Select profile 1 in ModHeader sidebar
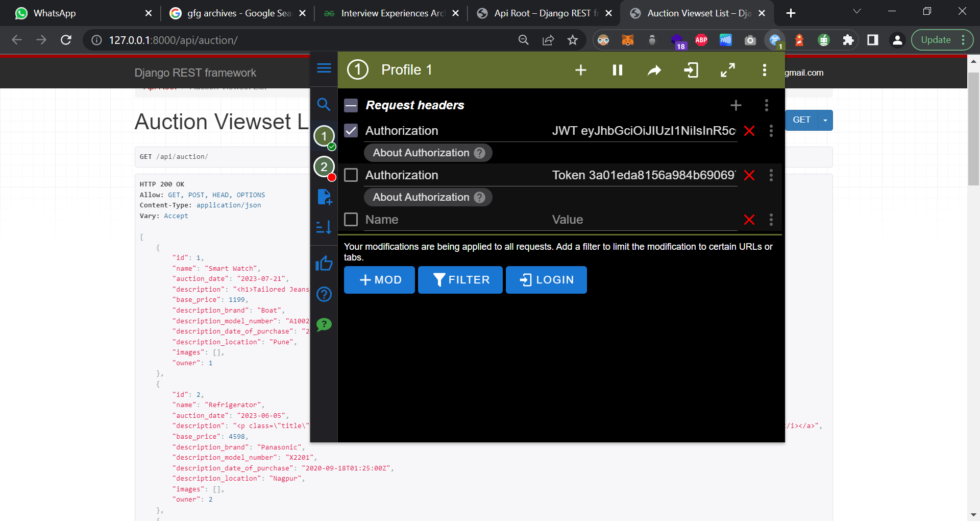The height and width of the screenshot is (521, 980). tap(324, 136)
